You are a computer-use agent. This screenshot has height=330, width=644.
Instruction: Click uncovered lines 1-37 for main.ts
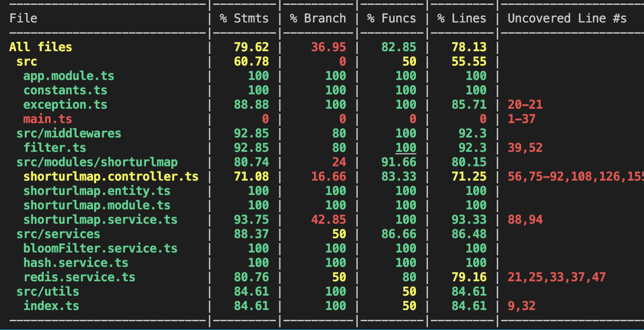pos(522,119)
